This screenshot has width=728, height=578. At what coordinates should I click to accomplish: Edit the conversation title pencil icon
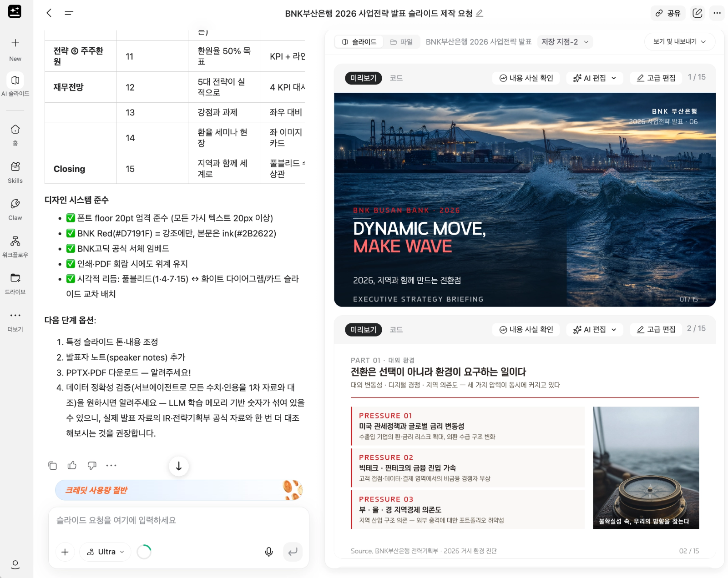click(480, 13)
